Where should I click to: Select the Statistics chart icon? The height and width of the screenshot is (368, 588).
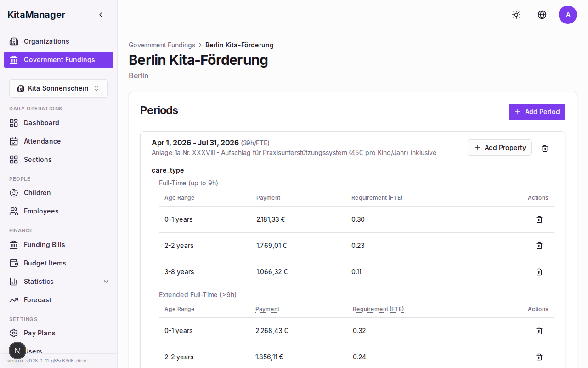(x=14, y=282)
